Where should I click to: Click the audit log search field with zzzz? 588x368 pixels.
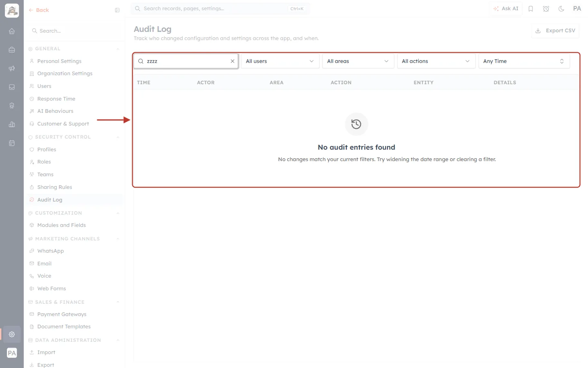186,61
